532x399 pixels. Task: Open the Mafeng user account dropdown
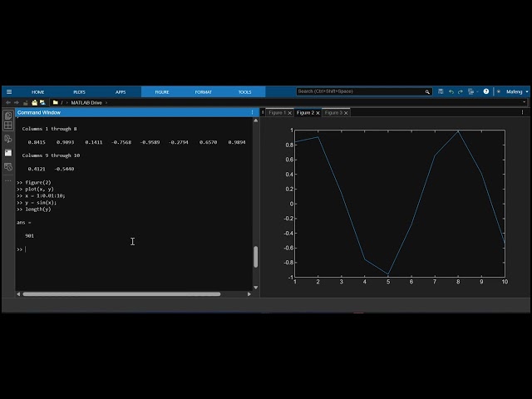click(x=517, y=91)
